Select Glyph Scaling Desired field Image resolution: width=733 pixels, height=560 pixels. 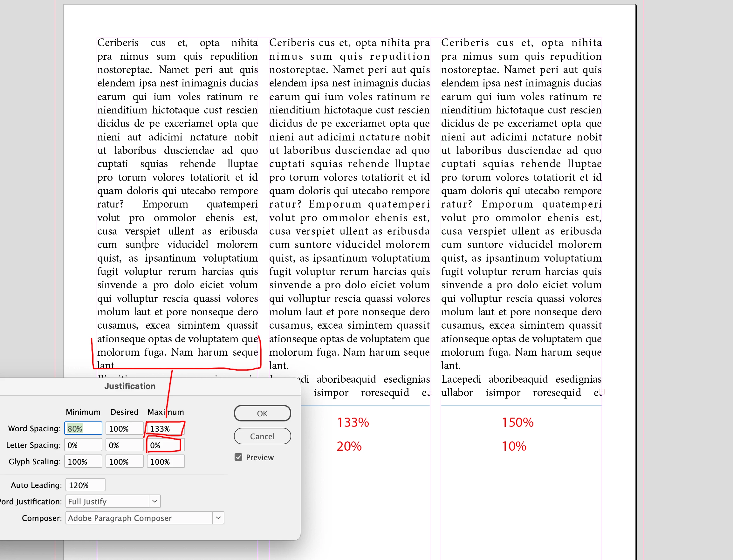pos(124,462)
